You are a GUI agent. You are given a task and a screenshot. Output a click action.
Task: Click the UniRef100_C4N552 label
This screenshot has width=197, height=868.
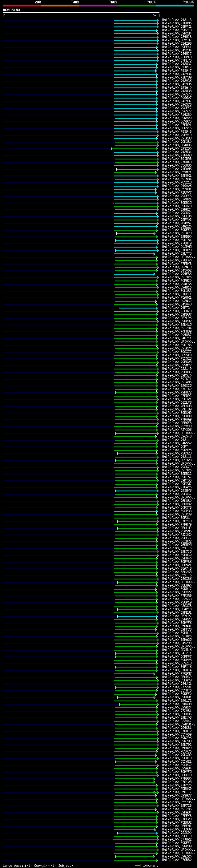pos(177,443)
